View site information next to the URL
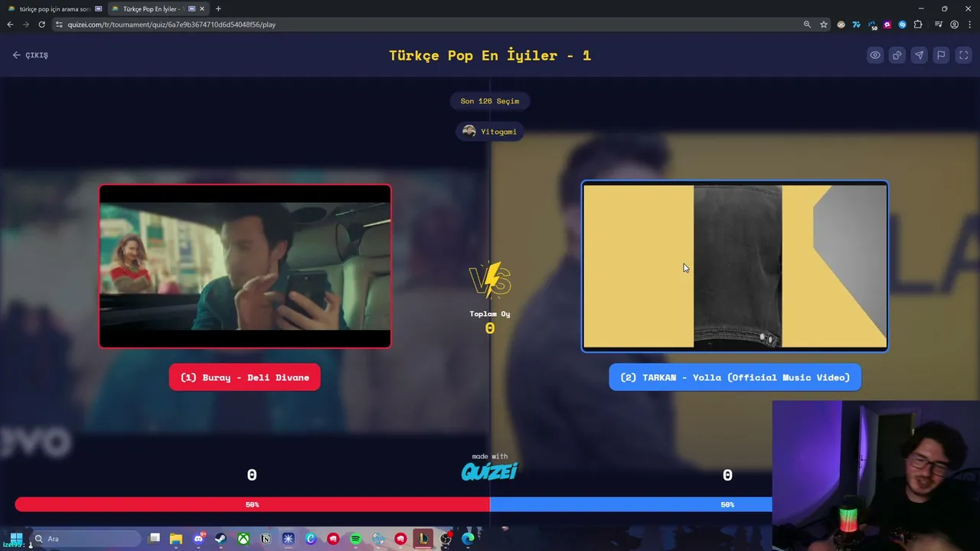 click(x=59, y=24)
